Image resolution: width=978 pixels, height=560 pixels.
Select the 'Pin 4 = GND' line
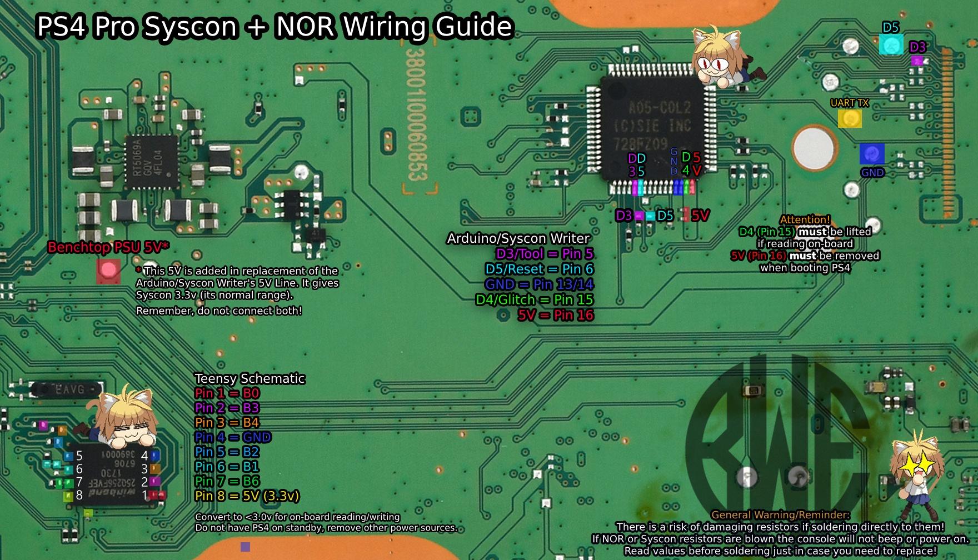[x=233, y=437]
